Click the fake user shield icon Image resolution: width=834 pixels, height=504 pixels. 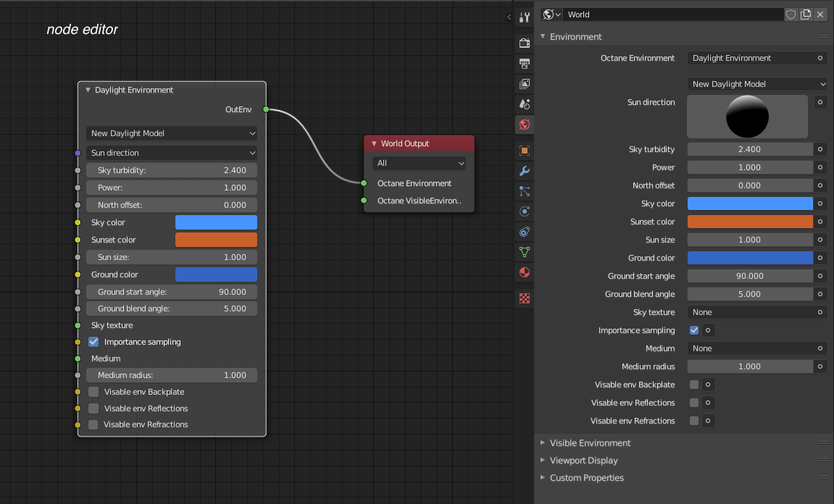tap(791, 14)
